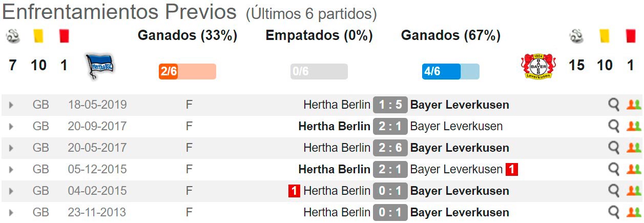Image resolution: width=644 pixels, height=223 pixels.
Task: Open players icon for 05-12-2015 match
Action: coord(633,169)
